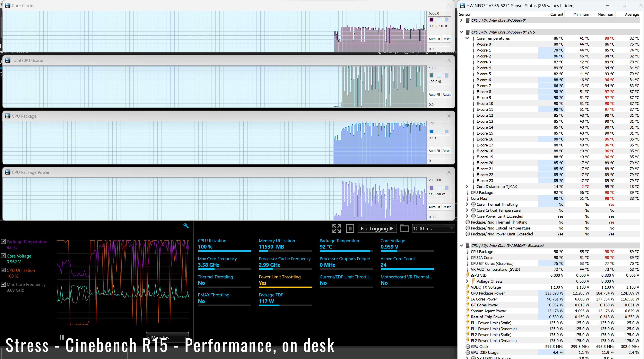644x359 pixels.
Task: Start File Logging
Action: pos(377,228)
